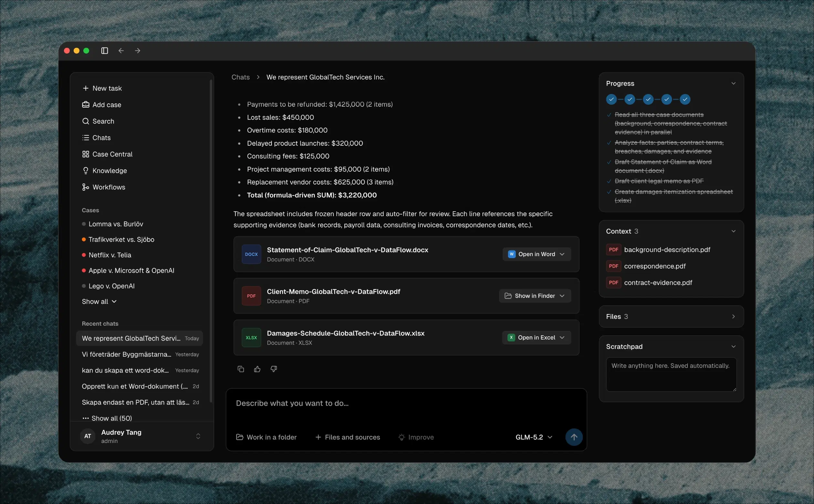Screen dimensions: 814x504
Task: Give thumbs down to the response
Action: (274, 369)
